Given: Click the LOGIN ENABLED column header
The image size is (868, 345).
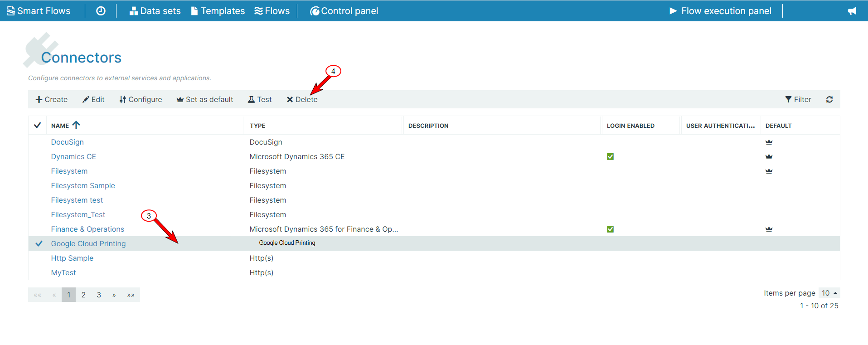Looking at the screenshot, I should click(630, 126).
